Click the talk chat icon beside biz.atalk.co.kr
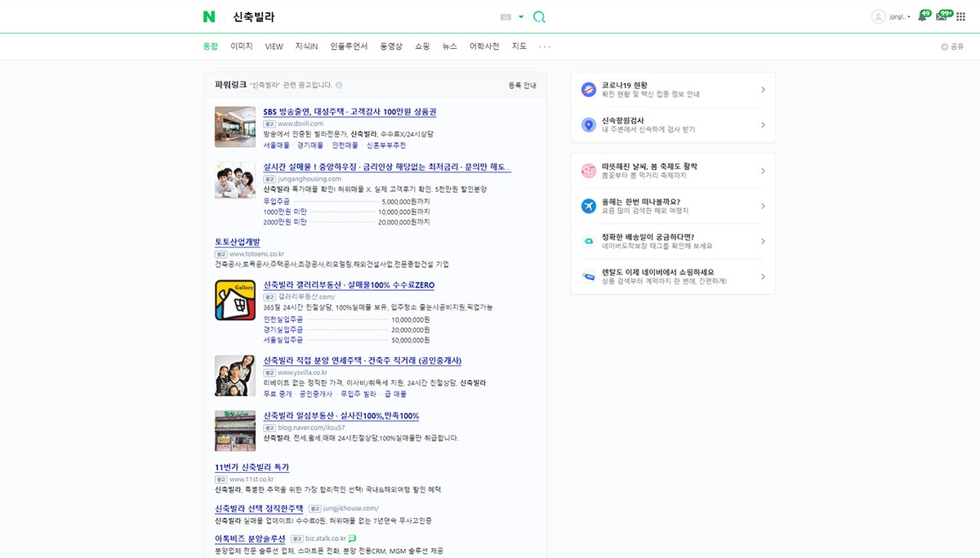 (352, 539)
